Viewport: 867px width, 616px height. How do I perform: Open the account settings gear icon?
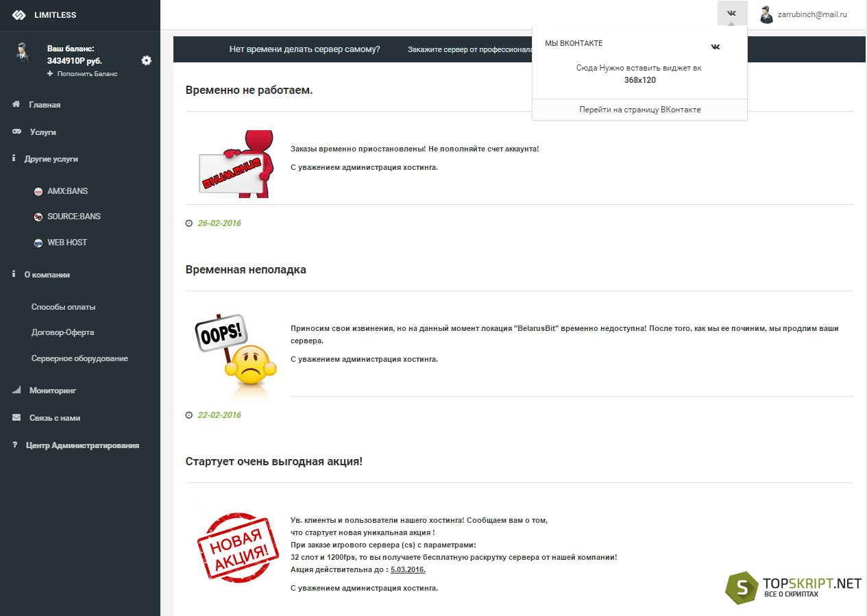[x=146, y=60]
